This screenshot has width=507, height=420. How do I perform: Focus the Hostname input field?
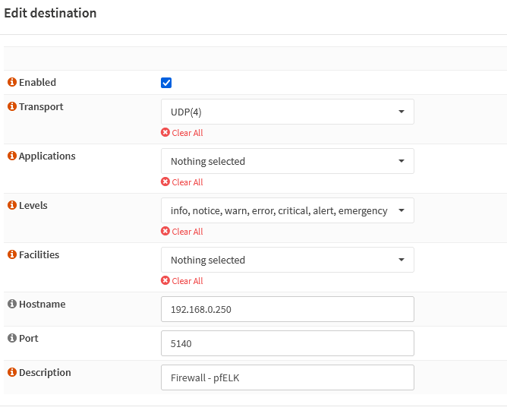click(x=288, y=309)
